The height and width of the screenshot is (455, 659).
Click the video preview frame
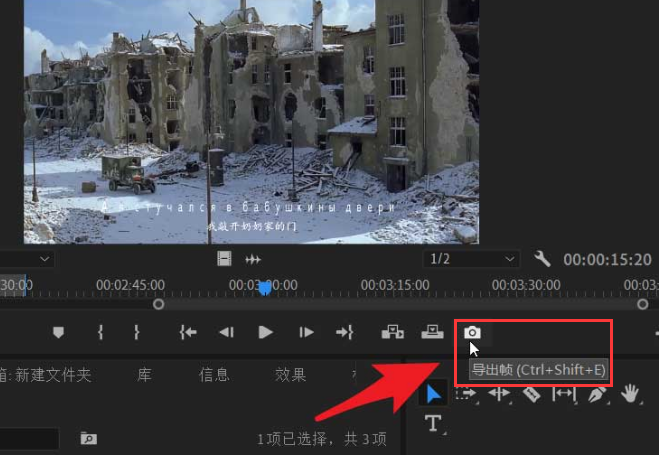click(251, 122)
